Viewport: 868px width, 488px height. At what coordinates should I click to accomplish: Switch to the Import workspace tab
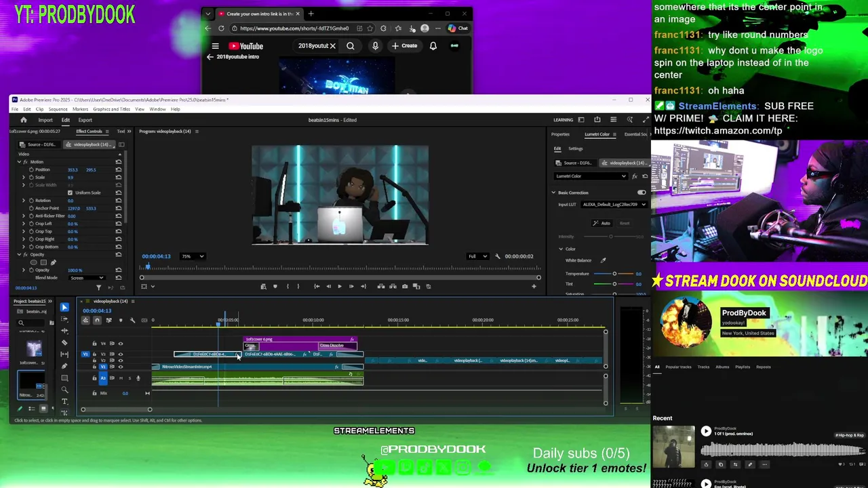click(x=45, y=120)
